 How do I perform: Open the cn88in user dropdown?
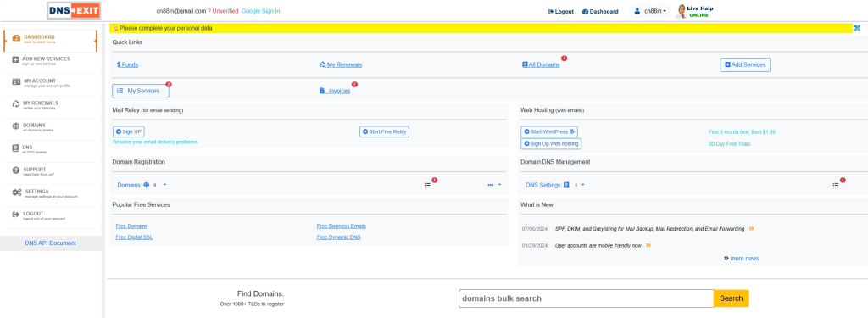pos(650,11)
